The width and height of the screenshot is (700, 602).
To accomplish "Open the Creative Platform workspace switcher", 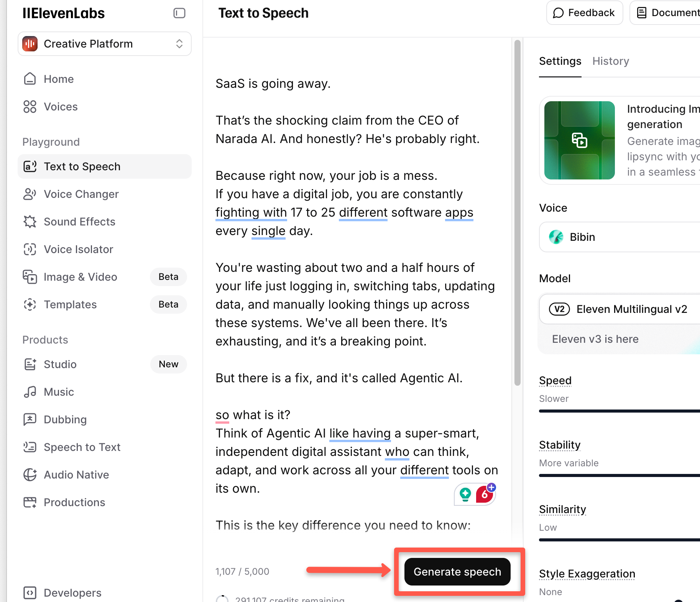I will tap(104, 44).
